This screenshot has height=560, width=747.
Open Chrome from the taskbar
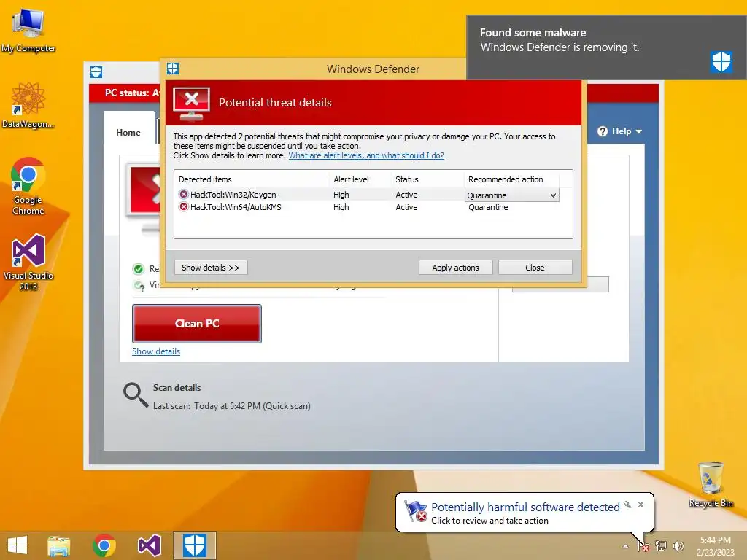104,545
